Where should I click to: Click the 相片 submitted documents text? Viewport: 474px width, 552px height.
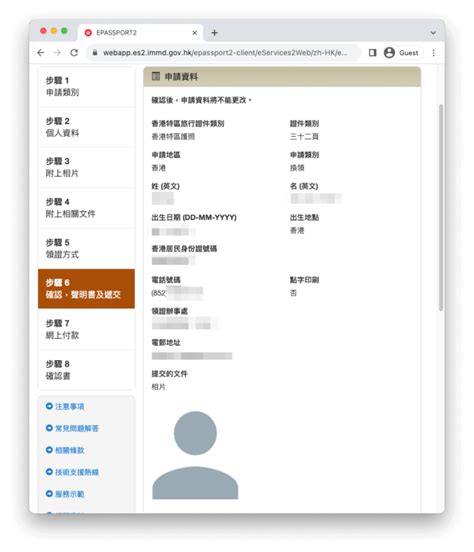(158, 387)
